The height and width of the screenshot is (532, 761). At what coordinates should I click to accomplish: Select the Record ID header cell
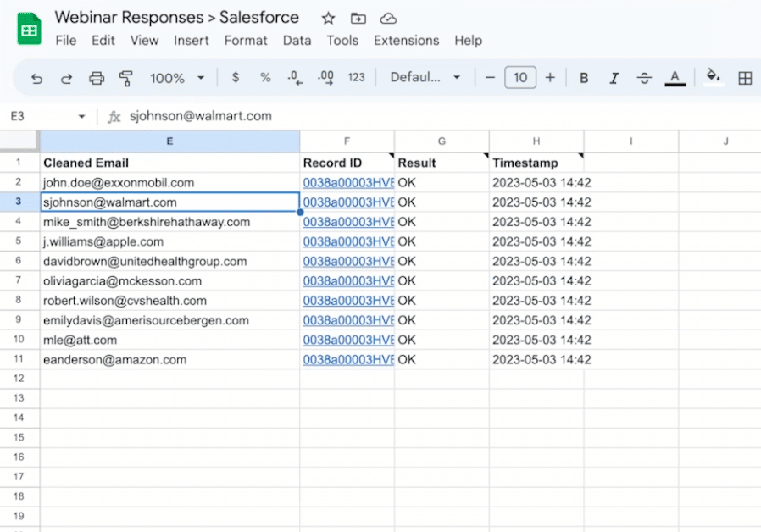point(347,163)
